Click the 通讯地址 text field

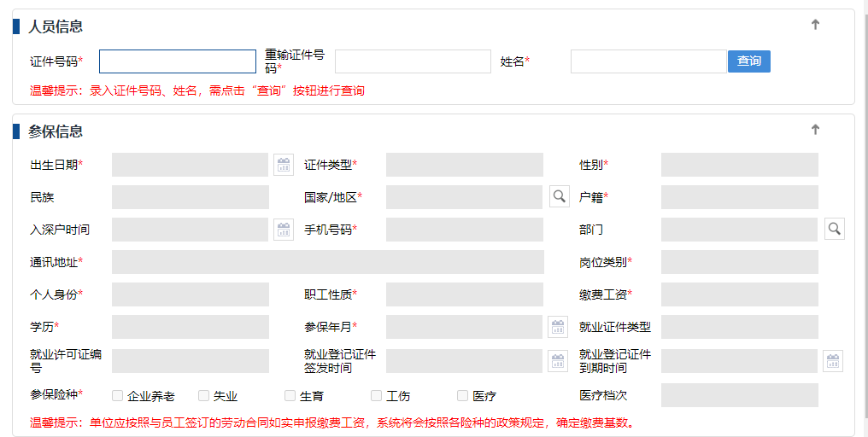(x=327, y=262)
